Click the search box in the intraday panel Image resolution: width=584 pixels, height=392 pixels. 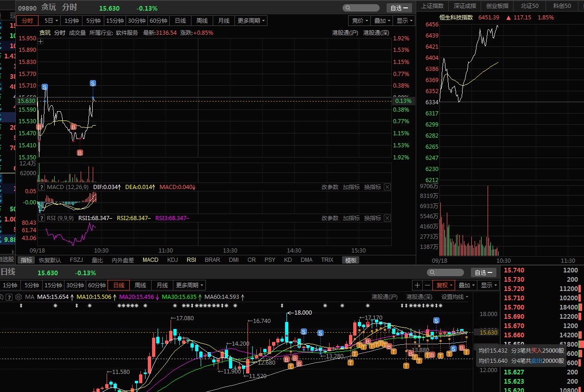pyautogui.click(x=361, y=8)
